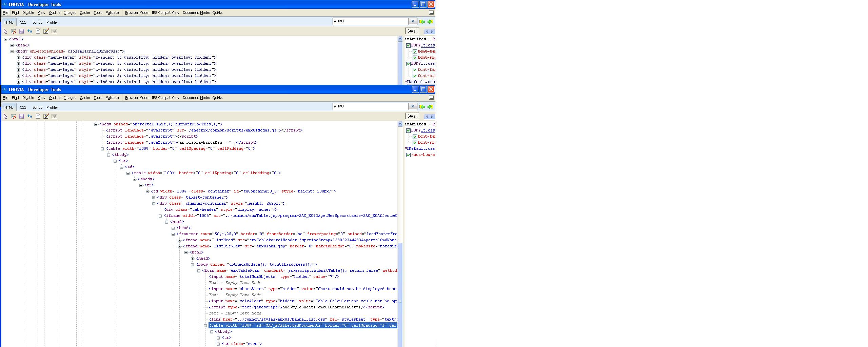Expand frame name listHead node
This screenshot has height=347, width=868.
point(179,240)
